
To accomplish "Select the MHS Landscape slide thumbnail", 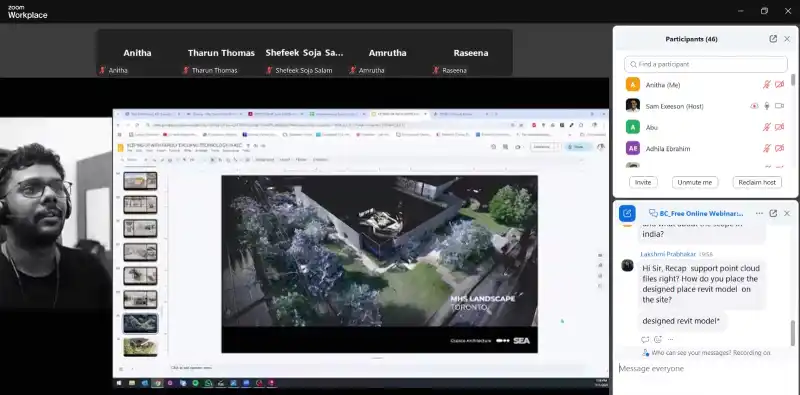I will 140,323.
